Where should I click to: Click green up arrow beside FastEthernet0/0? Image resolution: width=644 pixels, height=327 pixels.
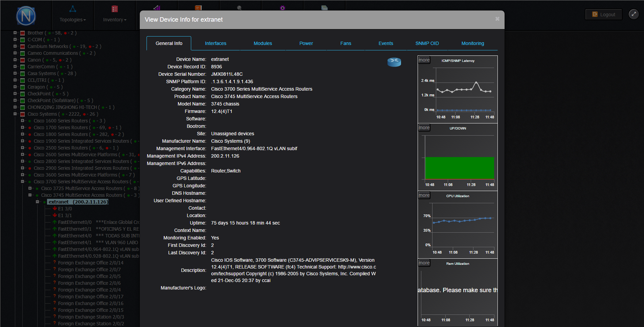(55, 222)
